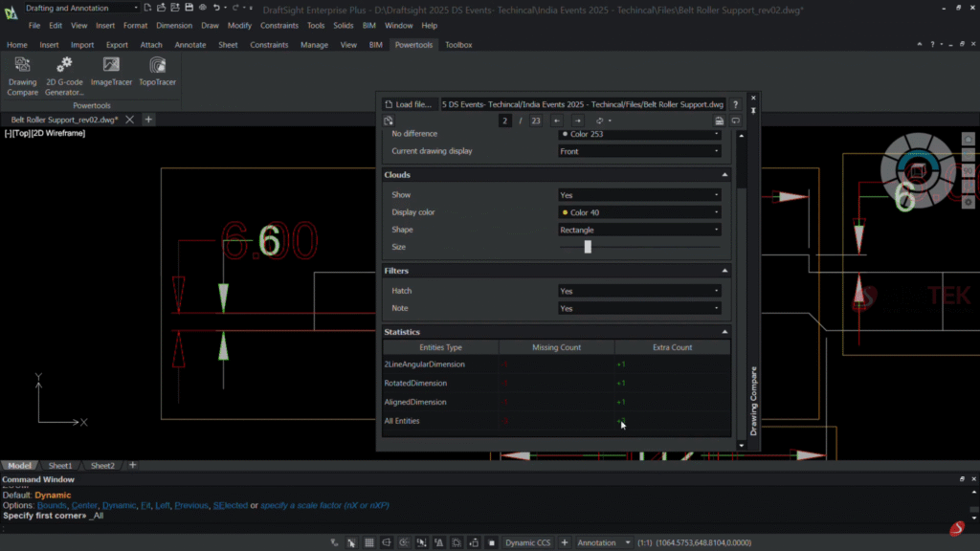This screenshot has width=980, height=551.
Task: Toggle the grid display in status bar
Action: (x=369, y=542)
